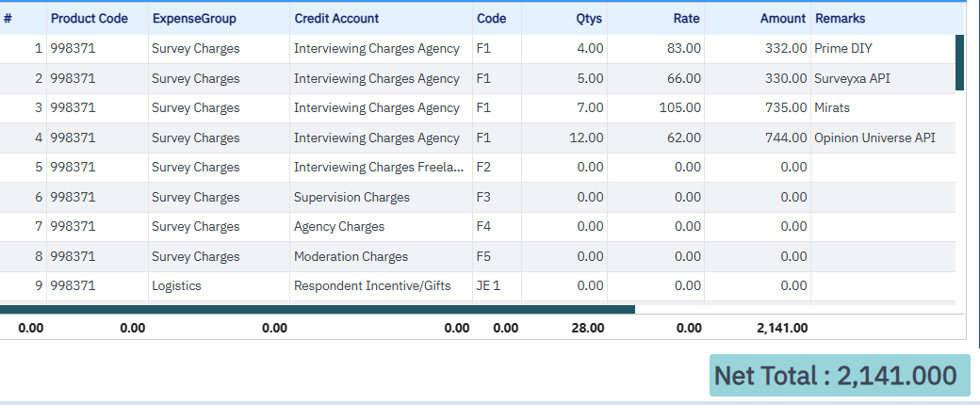Image resolution: width=980 pixels, height=405 pixels.
Task: Sort by the Product Code column header
Action: click(90, 19)
